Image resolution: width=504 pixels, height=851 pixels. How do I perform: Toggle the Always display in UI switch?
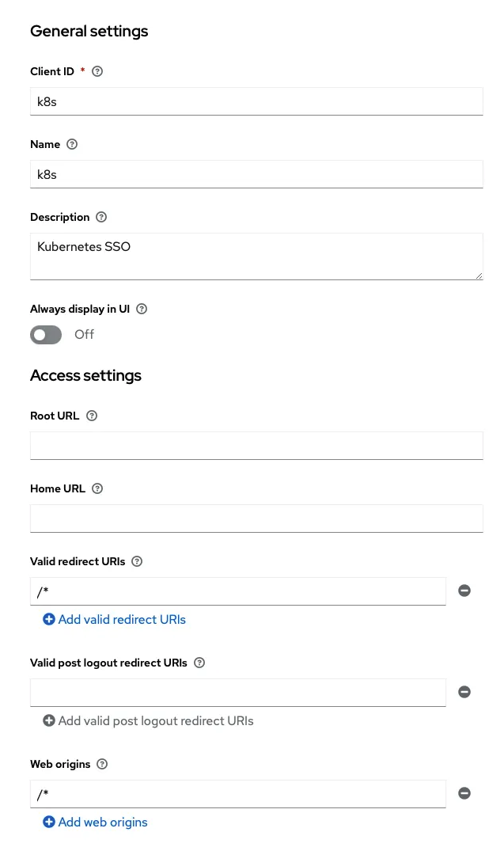pyautogui.click(x=46, y=334)
